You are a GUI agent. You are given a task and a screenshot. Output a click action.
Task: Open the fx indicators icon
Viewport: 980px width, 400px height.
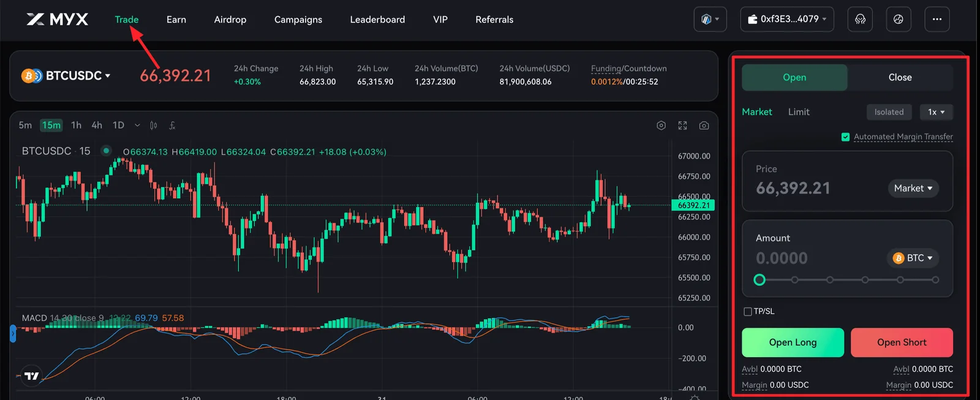[172, 126]
